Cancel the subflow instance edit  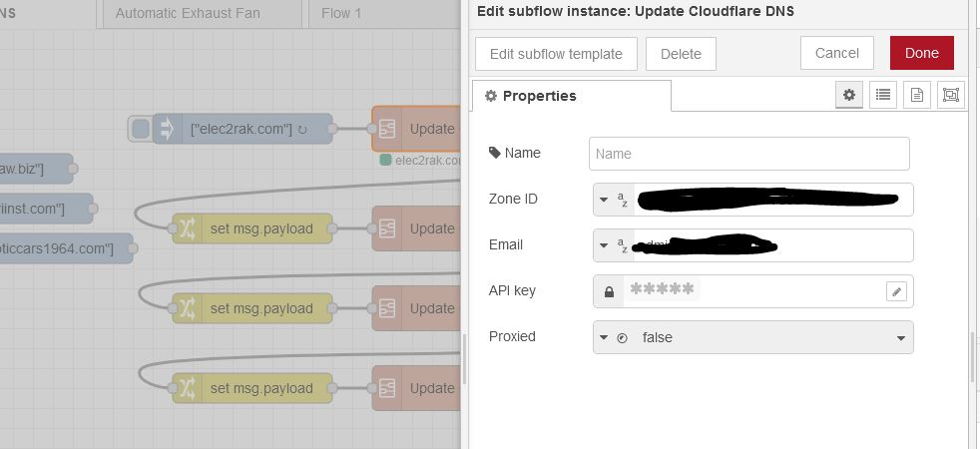click(837, 53)
